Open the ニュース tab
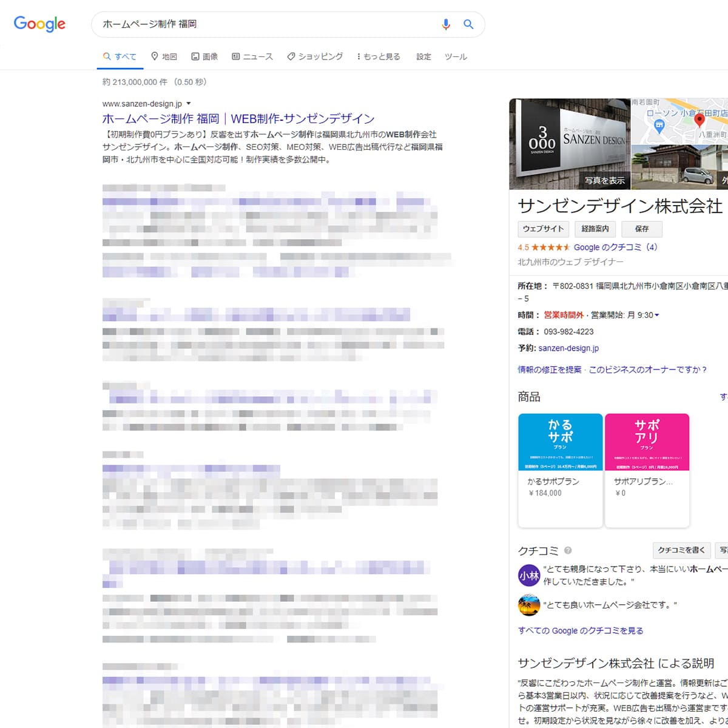The width and height of the screenshot is (728, 728). 252,56
